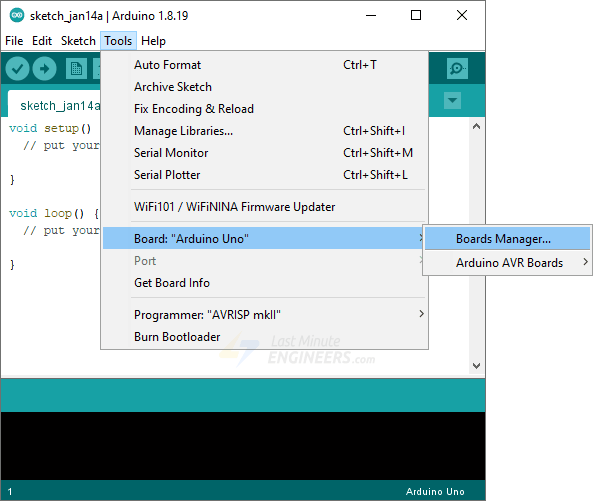The image size is (593, 501).
Task: Click the void setup() code line
Action: pos(50,129)
